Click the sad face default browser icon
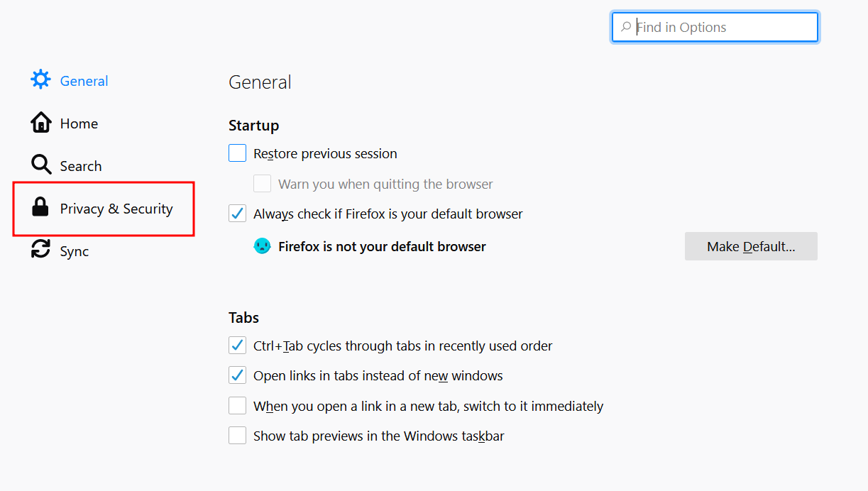This screenshot has width=868, height=491. tap(263, 246)
